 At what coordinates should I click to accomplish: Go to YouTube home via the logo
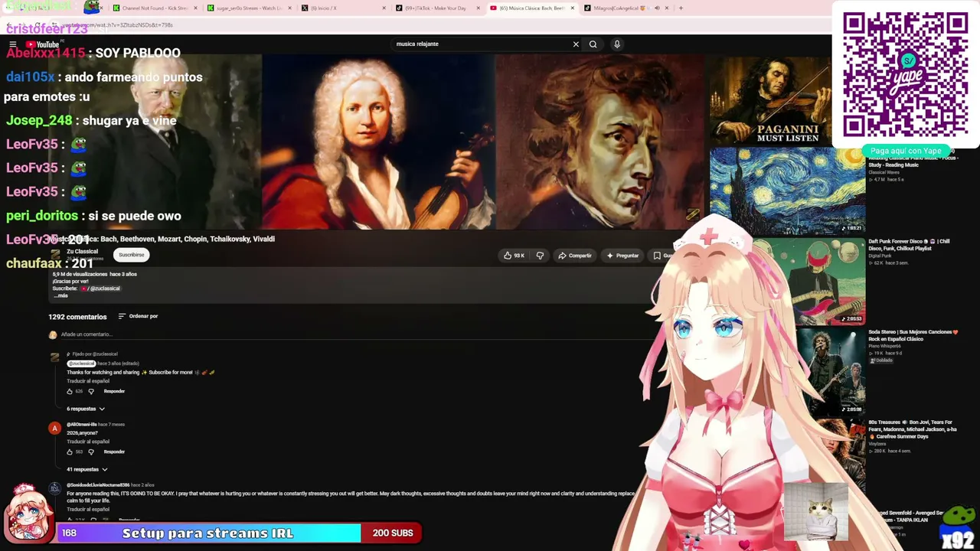pyautogui.click(x=43, y=44)
